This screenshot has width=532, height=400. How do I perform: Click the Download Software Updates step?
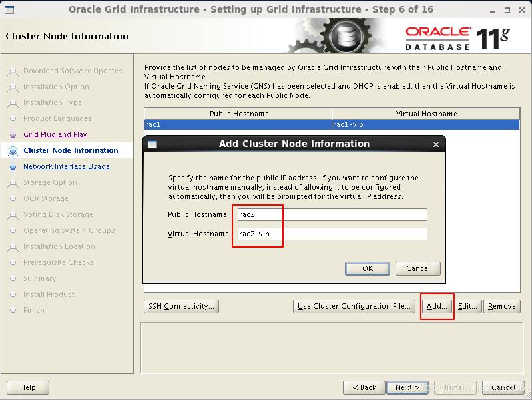click(x=73, y=71)
